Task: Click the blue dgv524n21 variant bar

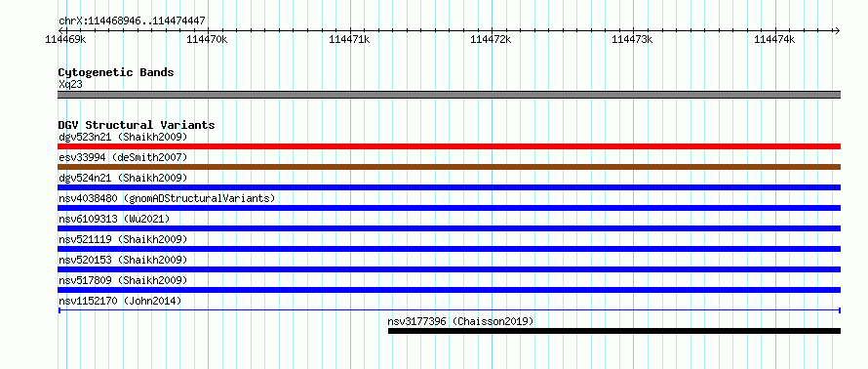Action: pos(449,187)
